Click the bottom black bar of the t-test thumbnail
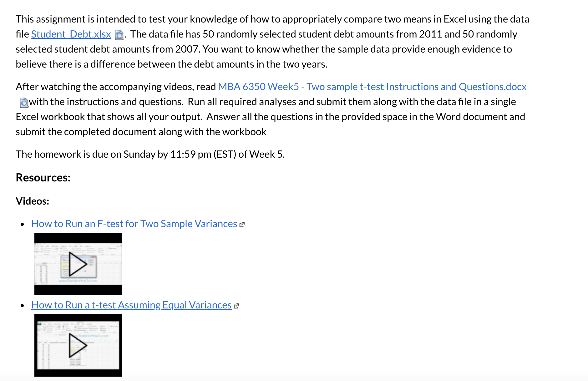 78,373
